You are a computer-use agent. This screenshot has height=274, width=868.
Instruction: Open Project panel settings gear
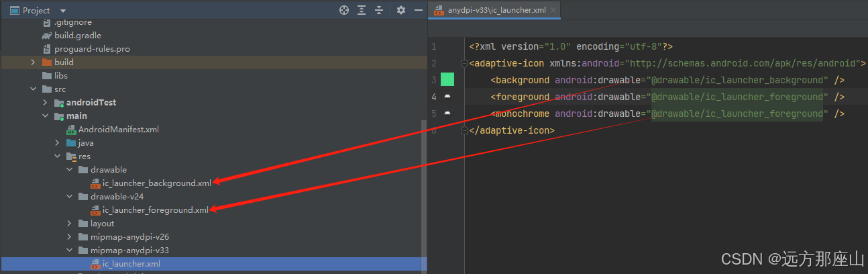(401, 10)
